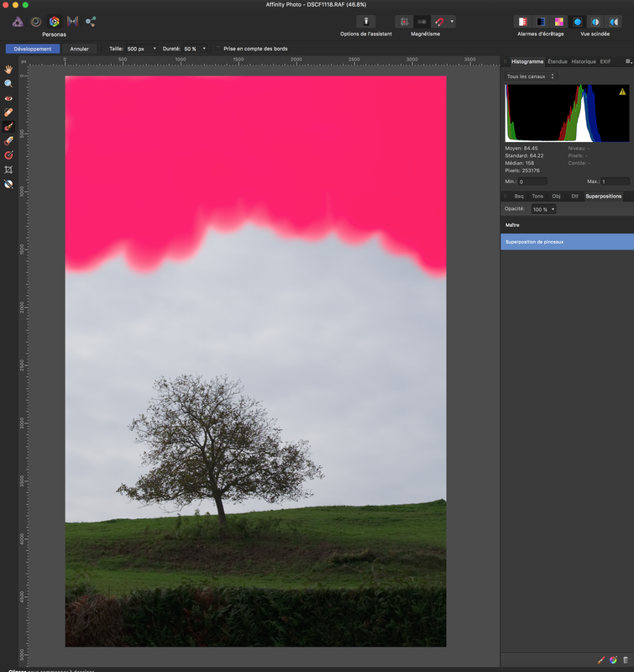
Task: Click the histogram warning triangle icon
Action: click(622, 92)
